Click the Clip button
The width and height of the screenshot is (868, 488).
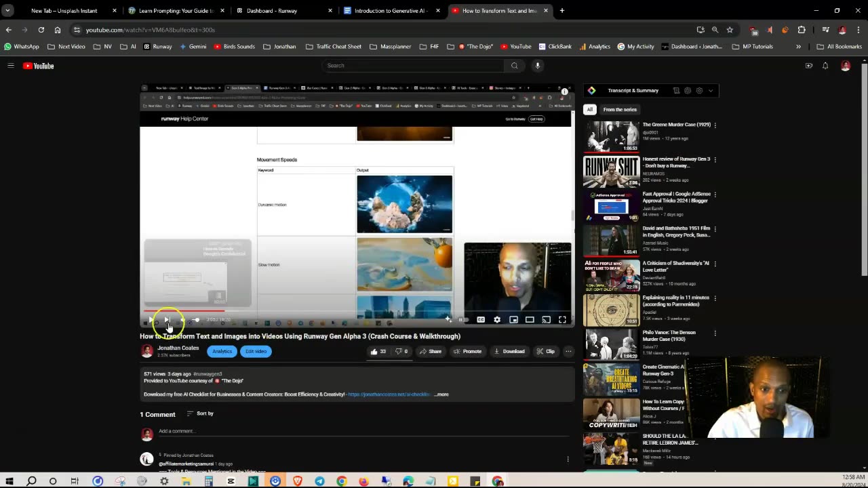[x=545, y=351]
